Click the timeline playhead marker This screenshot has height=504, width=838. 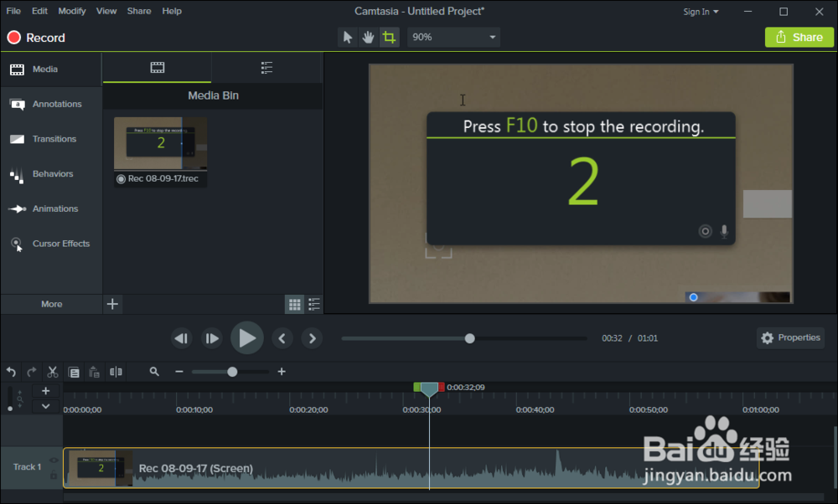coord(429,390)
